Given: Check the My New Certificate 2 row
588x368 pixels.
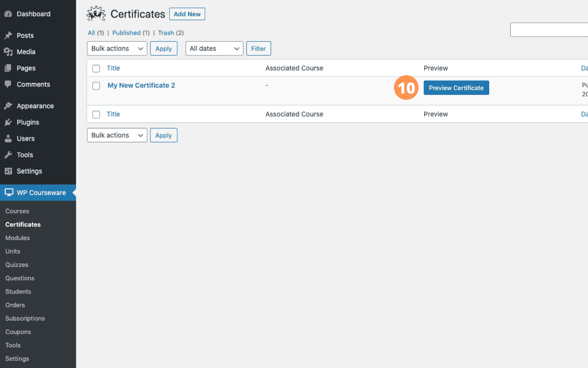Looking at the screenshot, I should (96, 86).
